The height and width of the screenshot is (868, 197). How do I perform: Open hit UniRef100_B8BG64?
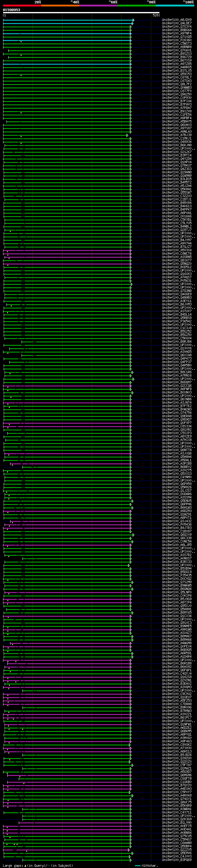[177, 30]
